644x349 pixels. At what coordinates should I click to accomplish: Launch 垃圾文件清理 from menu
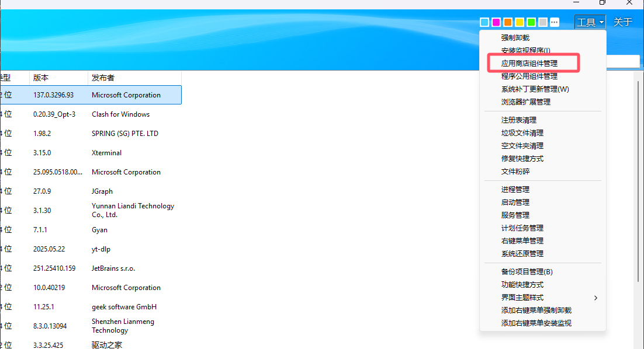point(542,133)
